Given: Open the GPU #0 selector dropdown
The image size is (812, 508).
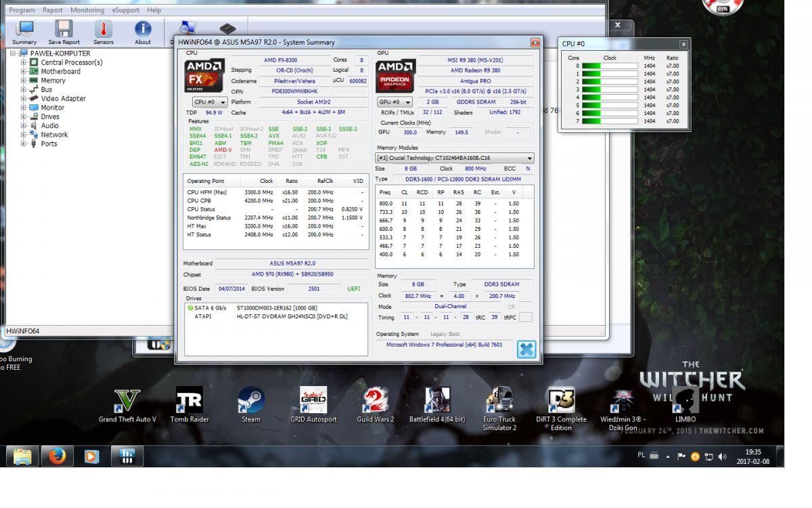Looking at the screenshot, I should [394, 102].
